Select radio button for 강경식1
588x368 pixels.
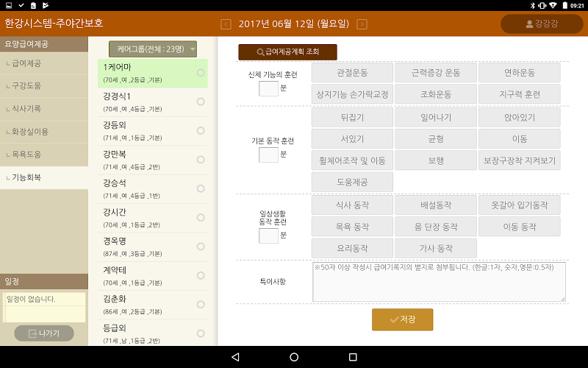tap(201, 102)
